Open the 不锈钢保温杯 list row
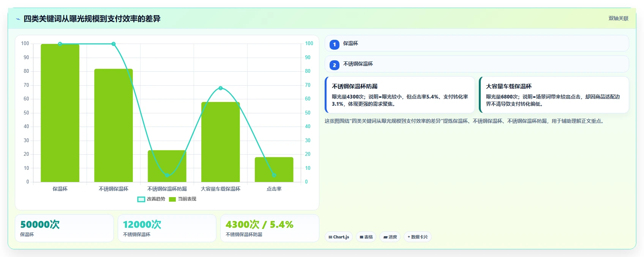This screenshot has width=644, height=257. click(x=477, y=64)
